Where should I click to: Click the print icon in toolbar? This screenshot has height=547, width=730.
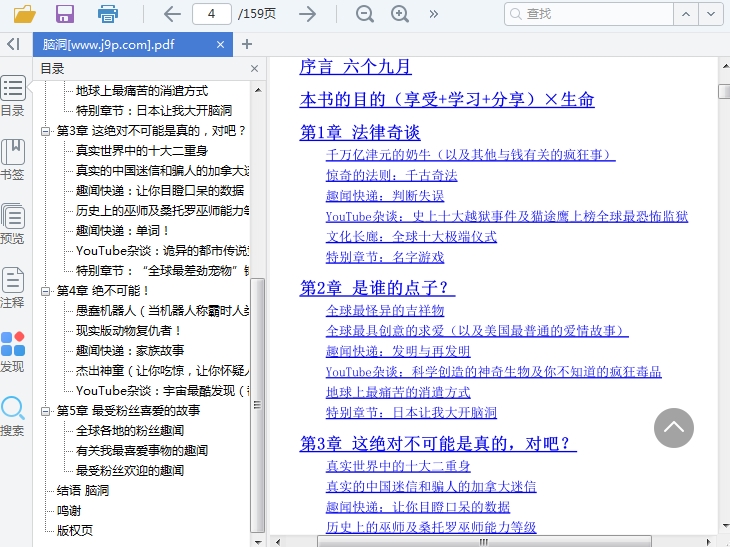[x=107, y=14]
